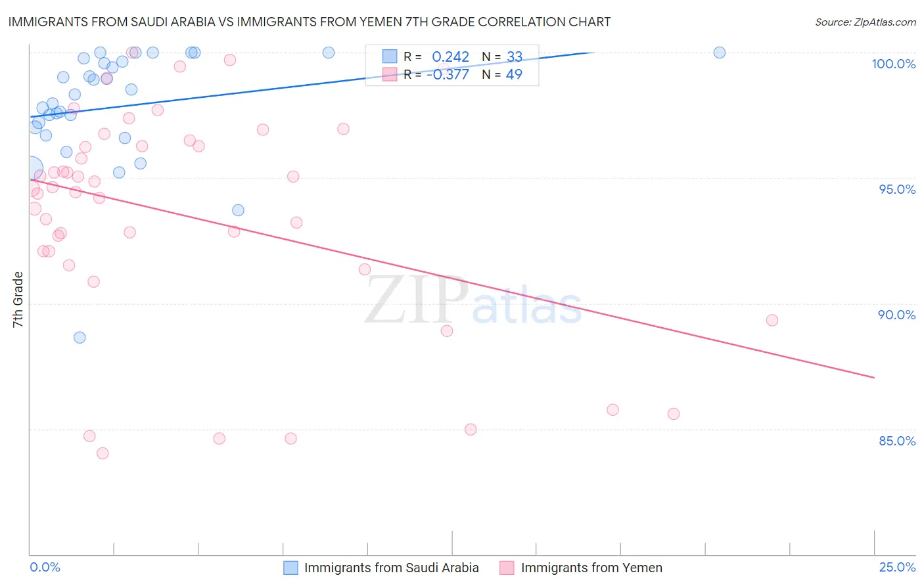Toggle the 'Immigrants from Yemen' legend label
Screen dimensions: 924x586
click(x=591, y=568)
